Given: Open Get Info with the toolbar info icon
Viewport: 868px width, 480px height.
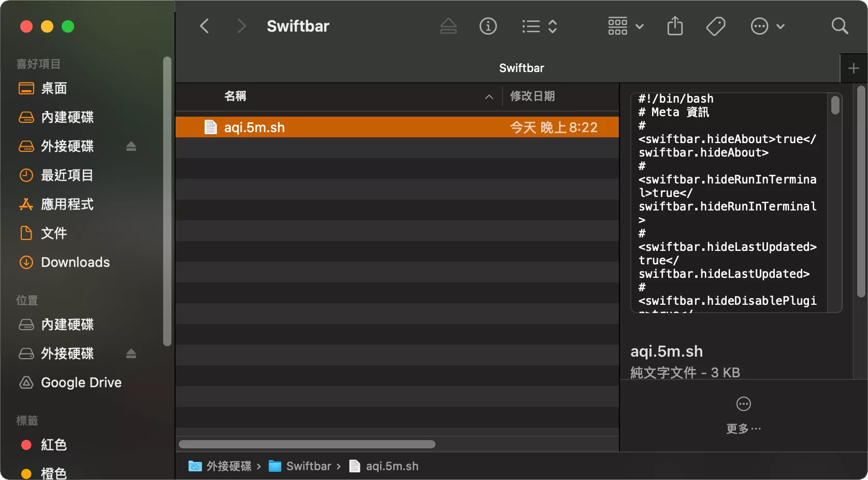Looking at the screenshot, I should (x=488, y=26).
